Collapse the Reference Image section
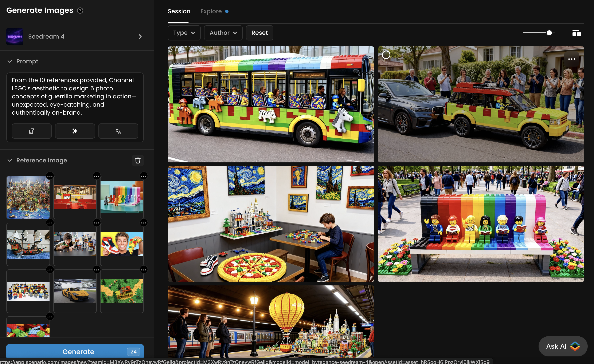This screenshot has height=364, width=594. coord(10,161)
